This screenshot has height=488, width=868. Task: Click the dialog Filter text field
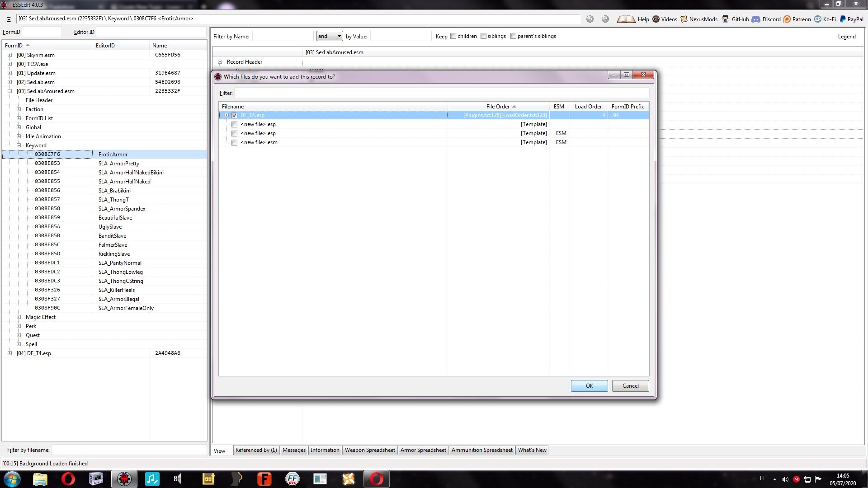(442, 93)
